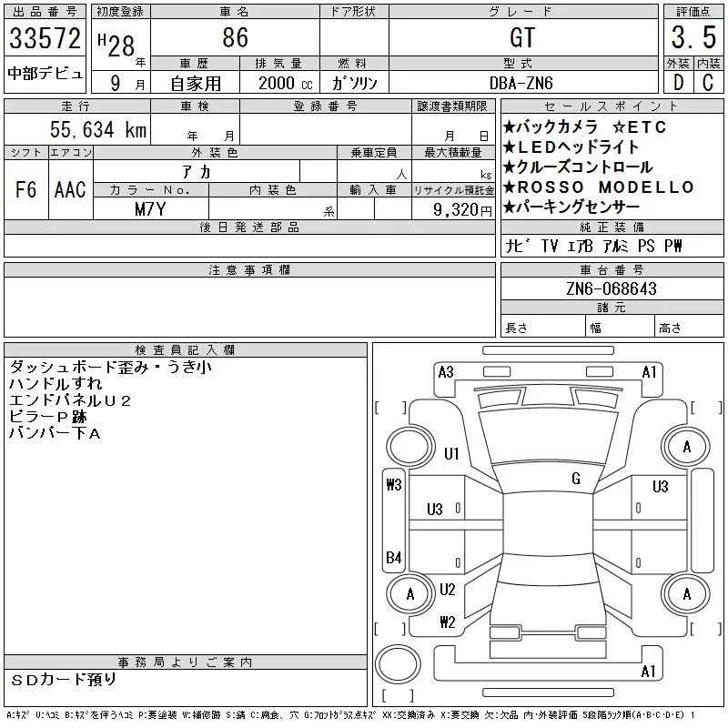Click the grade value GT

coord(522,37)
